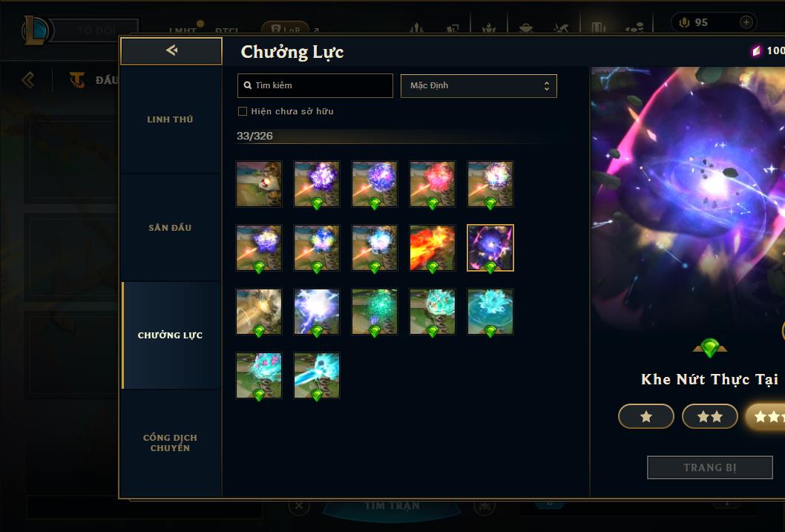
Task: Open the Cổng Dịch Chuyển tab
Action: point(170,443)
